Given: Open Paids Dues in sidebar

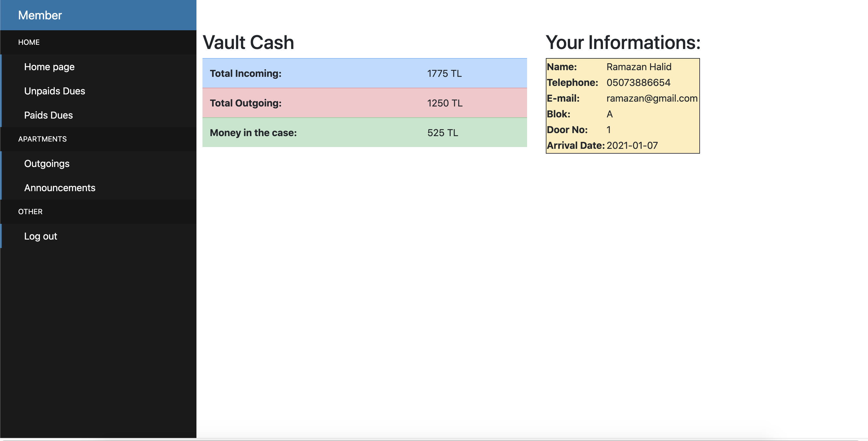Looking at the screenshot, I should coord(49,115).
